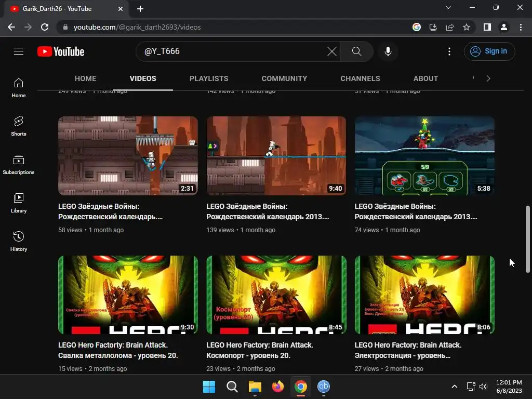
Task: Show hidden system tray icons
Action: [x=454, y=387]
